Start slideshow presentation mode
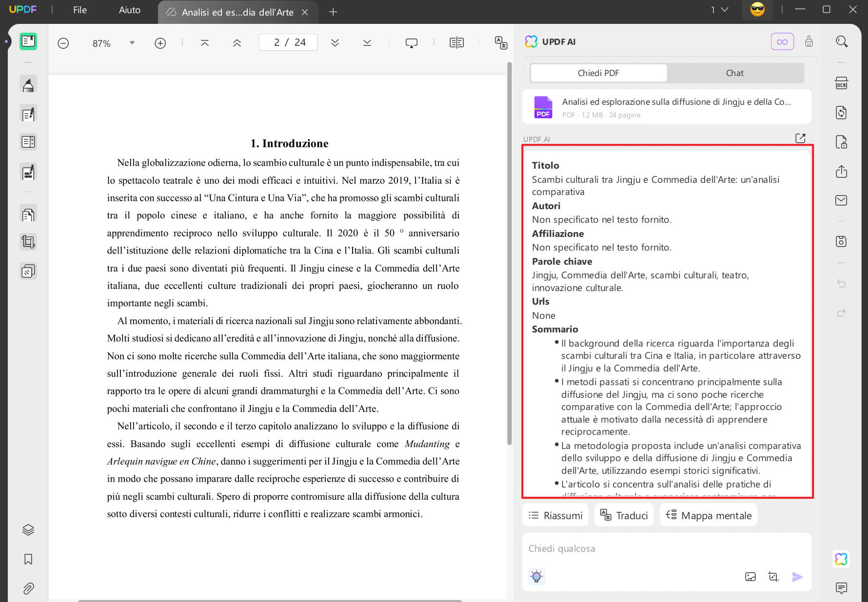The width and height of the screenshot is (868, 602). click(x=412, y=43)
